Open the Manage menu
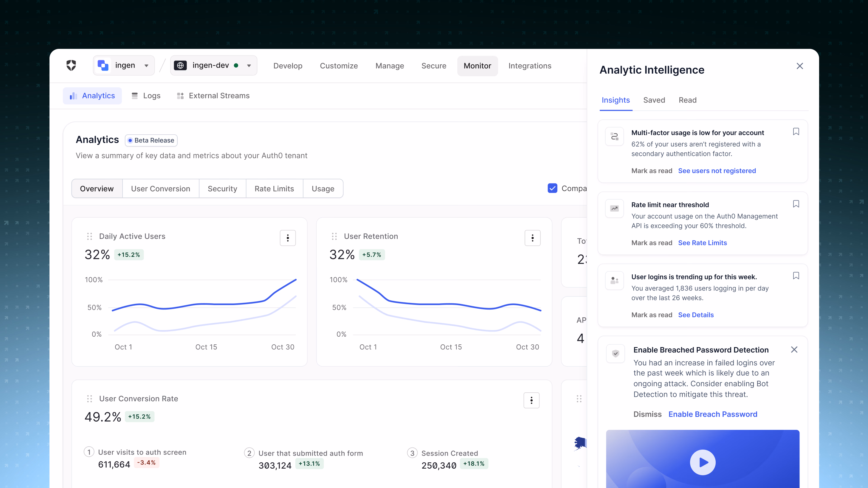The image size is (868, 488). tap(390, 66)
